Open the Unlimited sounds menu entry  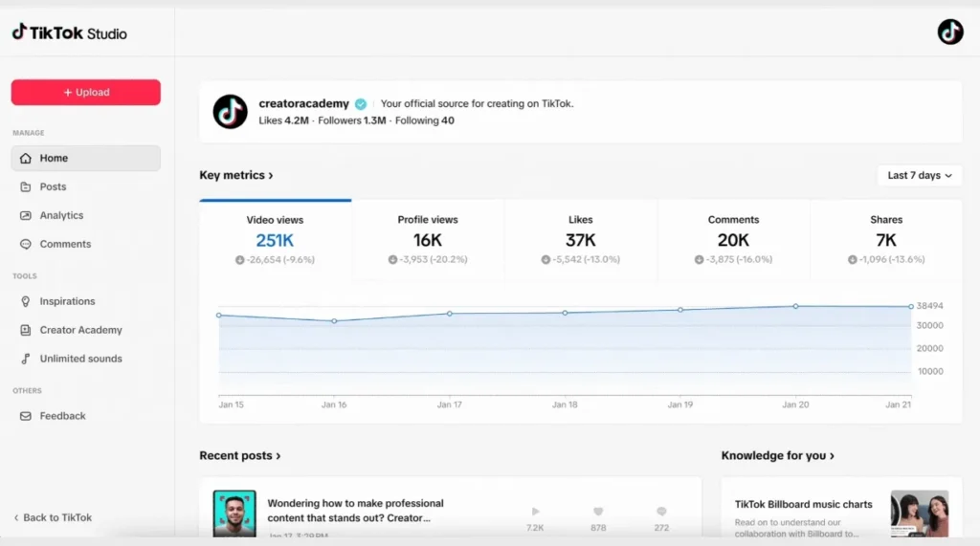coord(85,359)
